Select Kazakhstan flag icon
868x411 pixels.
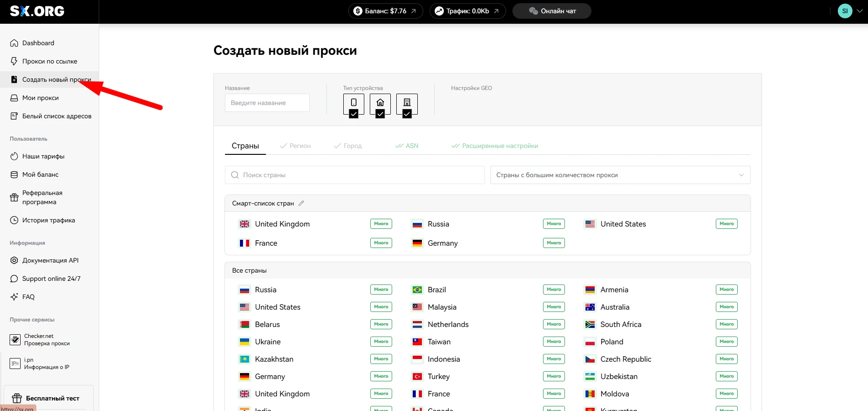click(245, 359)
